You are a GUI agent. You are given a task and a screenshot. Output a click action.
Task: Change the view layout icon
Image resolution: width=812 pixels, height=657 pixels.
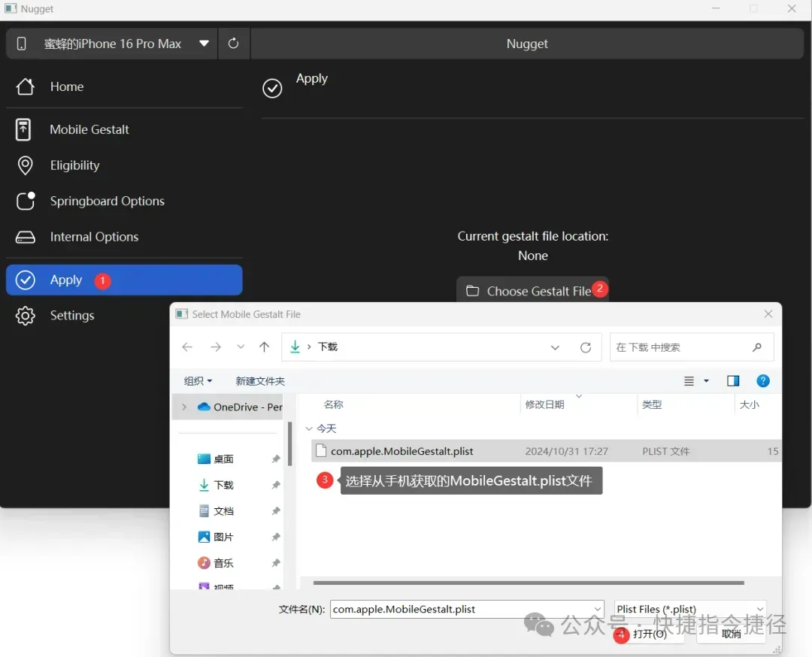(689, 381)
